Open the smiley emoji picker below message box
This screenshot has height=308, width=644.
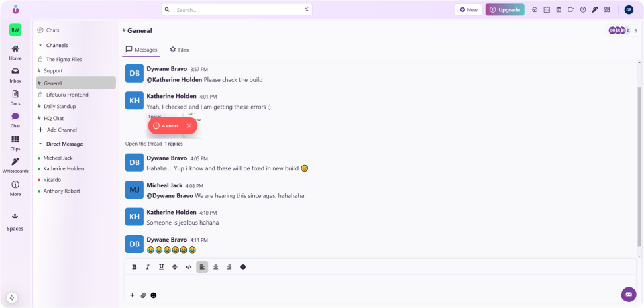(x=153, y=295)
